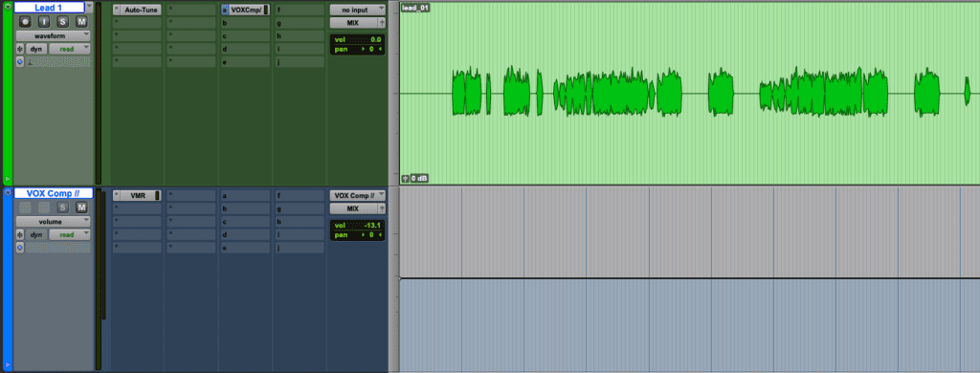Image resolution: width=980 pixels, height=373 pixels.
Task: Mute the Lead 1 track
Action: (x=81, y=22)
